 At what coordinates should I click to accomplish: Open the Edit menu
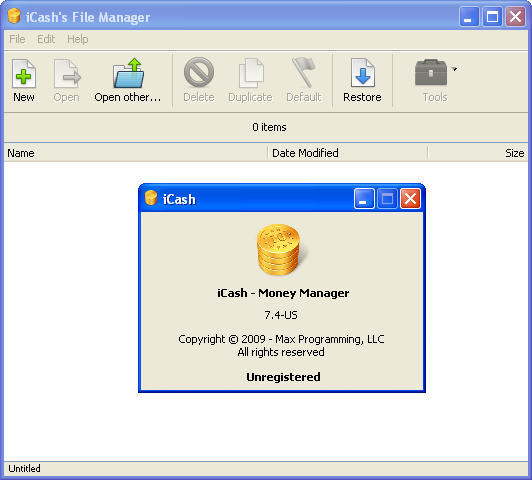(x=46, y=39)
